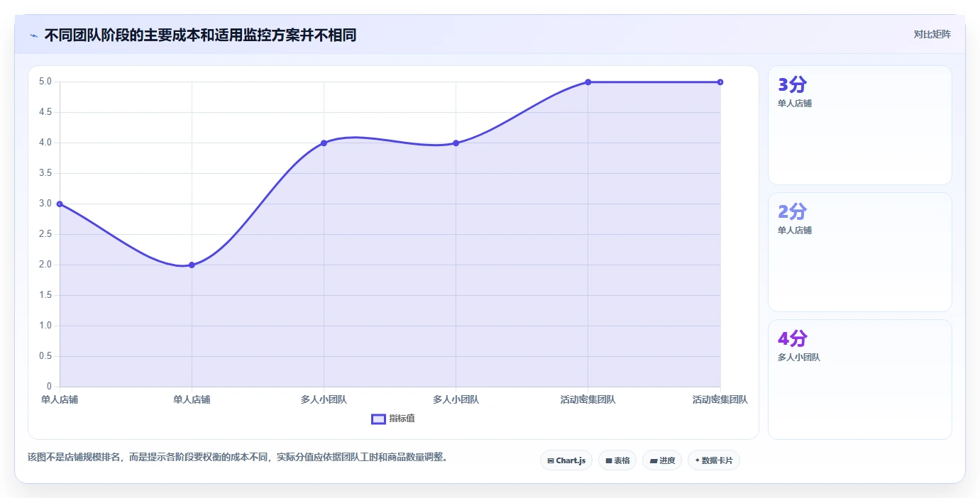
Task: Click the y-axis label 5.0
Action: tap(45, 82)
